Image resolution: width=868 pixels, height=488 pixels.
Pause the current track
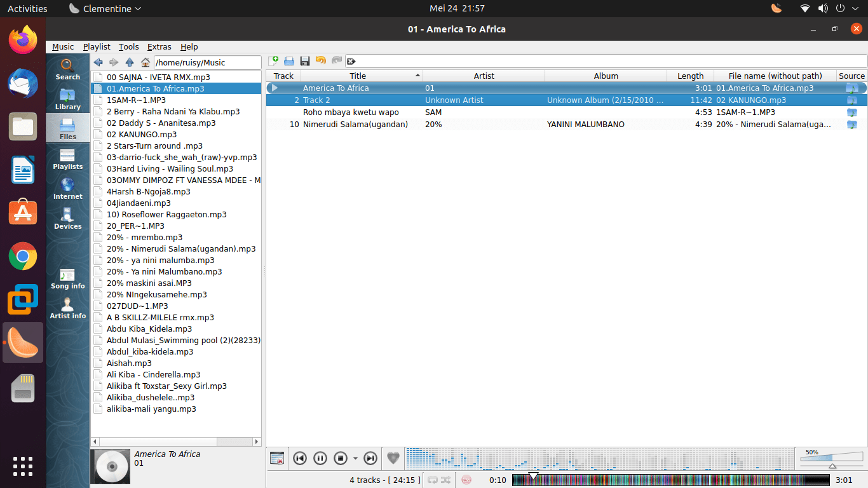[320, 458]
